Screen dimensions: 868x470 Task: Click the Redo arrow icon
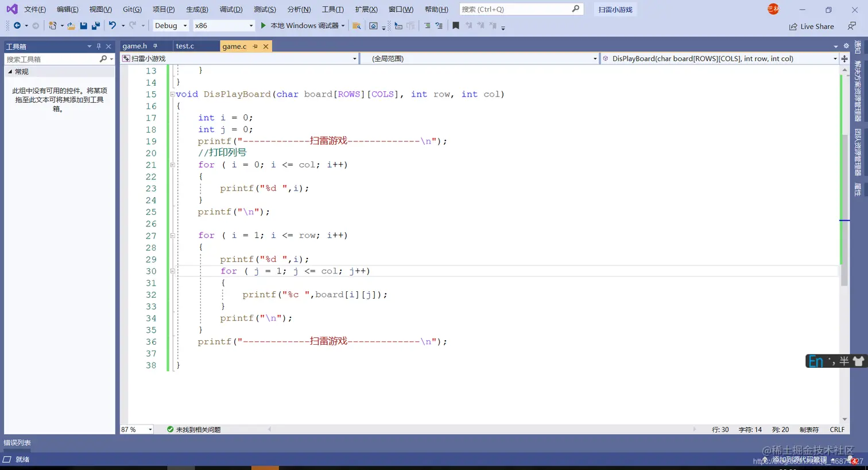point(133,25)
